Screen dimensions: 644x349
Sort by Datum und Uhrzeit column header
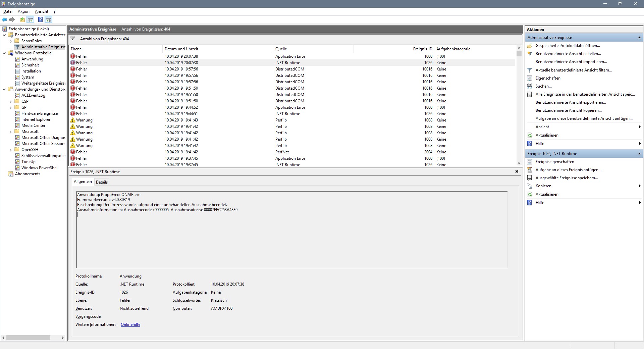[x=218, y=49]
